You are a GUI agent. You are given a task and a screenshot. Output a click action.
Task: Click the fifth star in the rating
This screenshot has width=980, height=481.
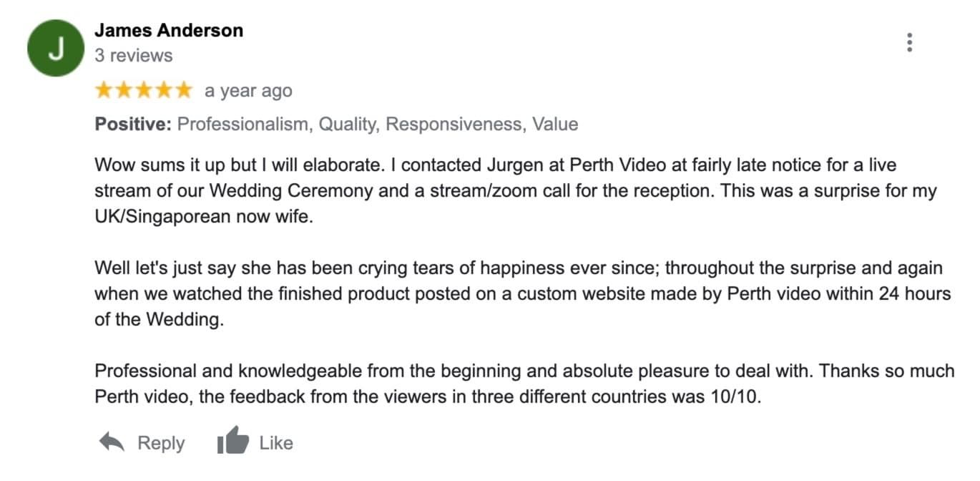click(184, 90)
